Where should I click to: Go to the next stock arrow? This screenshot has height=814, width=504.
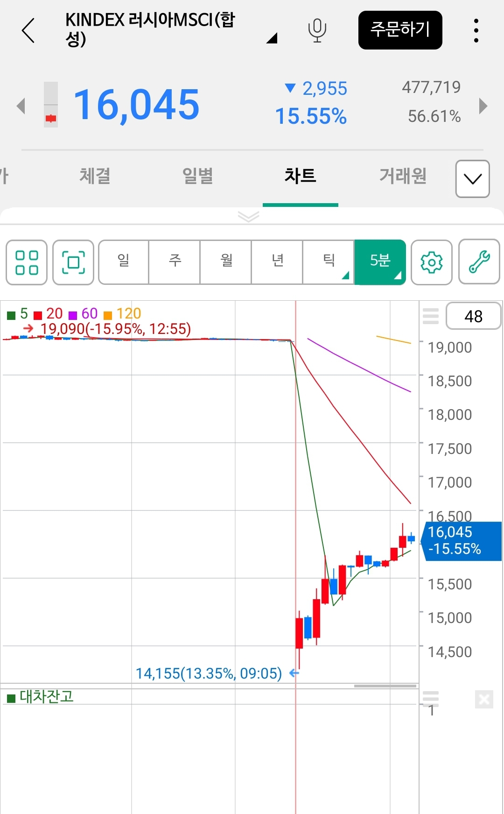coord(483,106)
